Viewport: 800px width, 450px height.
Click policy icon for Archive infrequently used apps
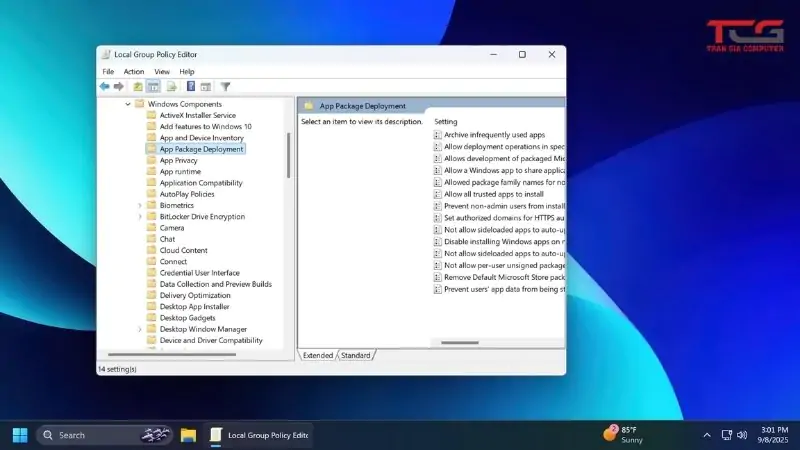pyautogui.click(x=437, y=135)
